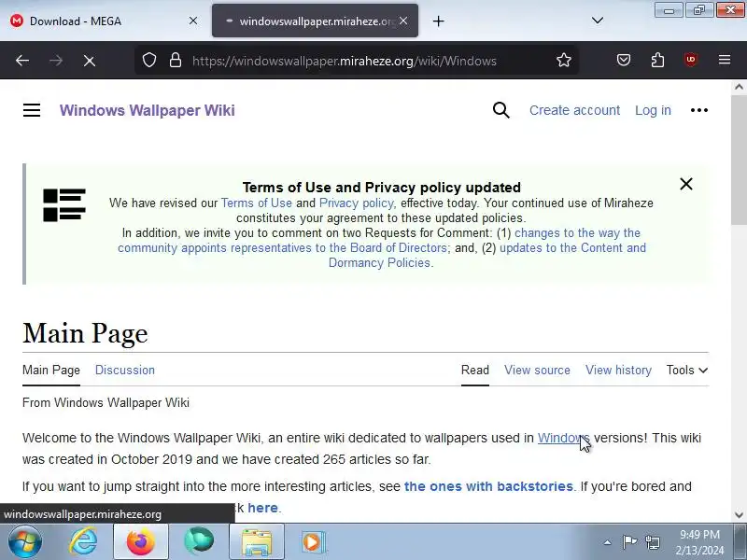Image resolution: width=747 pixels, height=560 pixels.
Task: Go back to the previous page
Action: (x=22, y=61)
